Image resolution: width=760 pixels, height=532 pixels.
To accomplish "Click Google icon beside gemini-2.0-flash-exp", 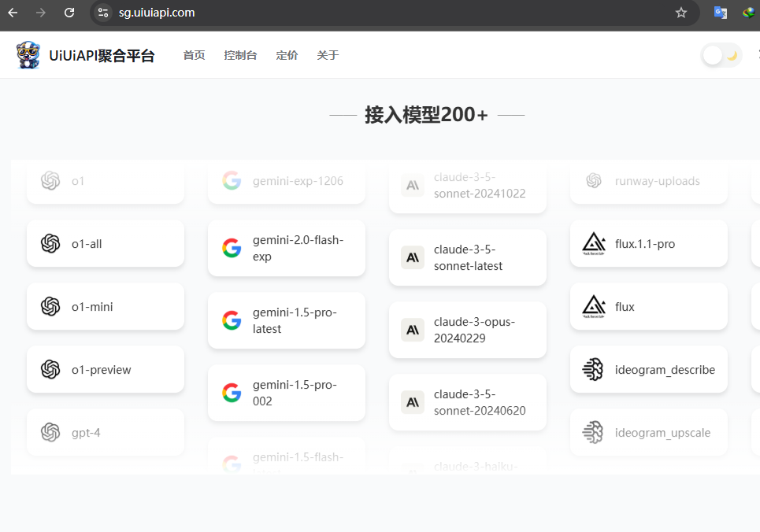I will point(232,248).
